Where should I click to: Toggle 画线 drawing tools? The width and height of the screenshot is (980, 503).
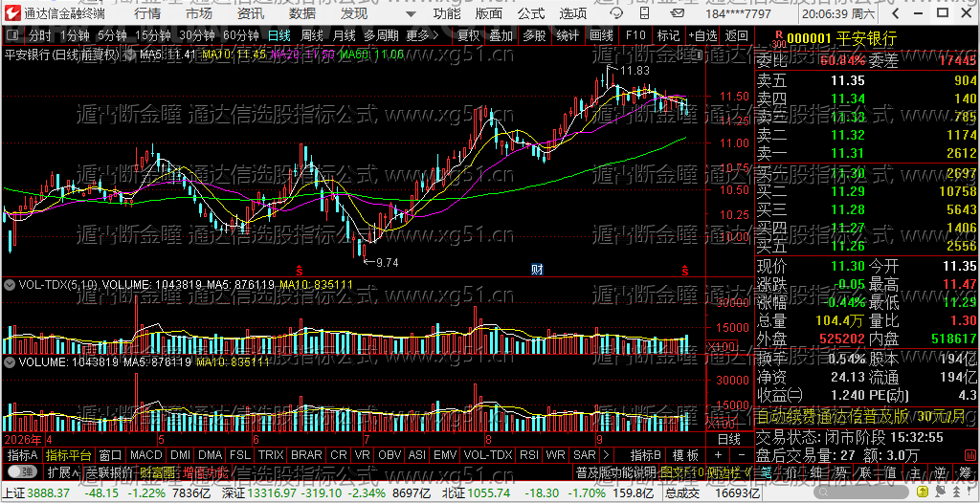coord(601,35)
